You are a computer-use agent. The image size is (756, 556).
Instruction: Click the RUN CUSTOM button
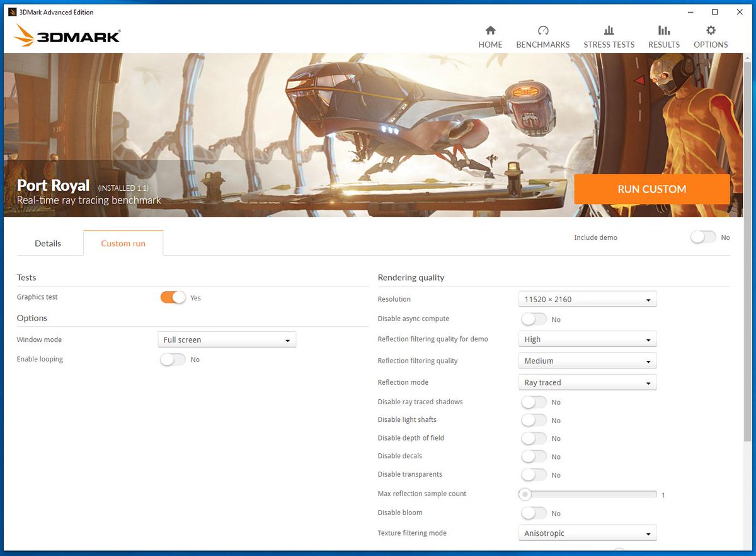click(652, 189)
